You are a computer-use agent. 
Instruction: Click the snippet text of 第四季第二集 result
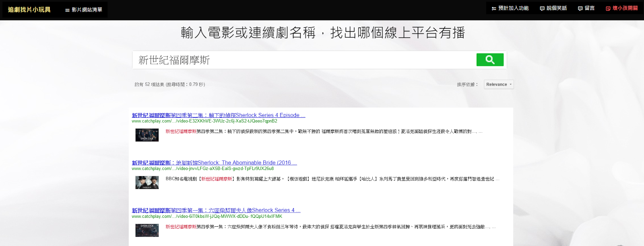(324, 131)
